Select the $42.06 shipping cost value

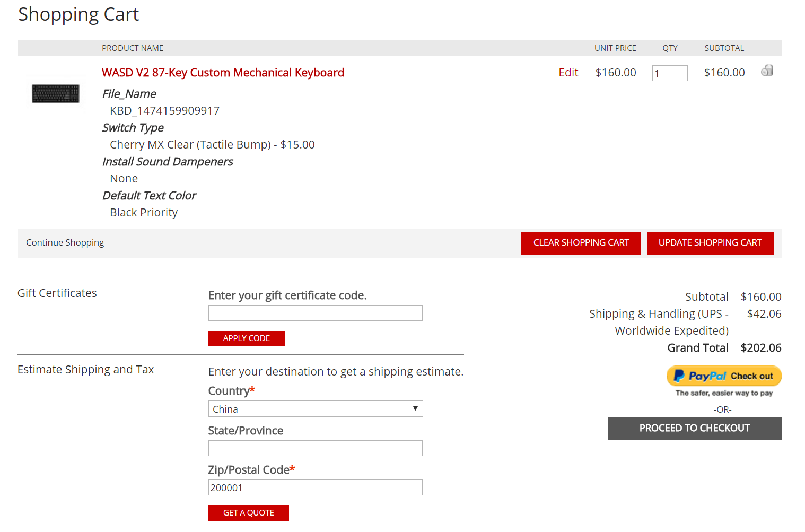tap(764, 314)
